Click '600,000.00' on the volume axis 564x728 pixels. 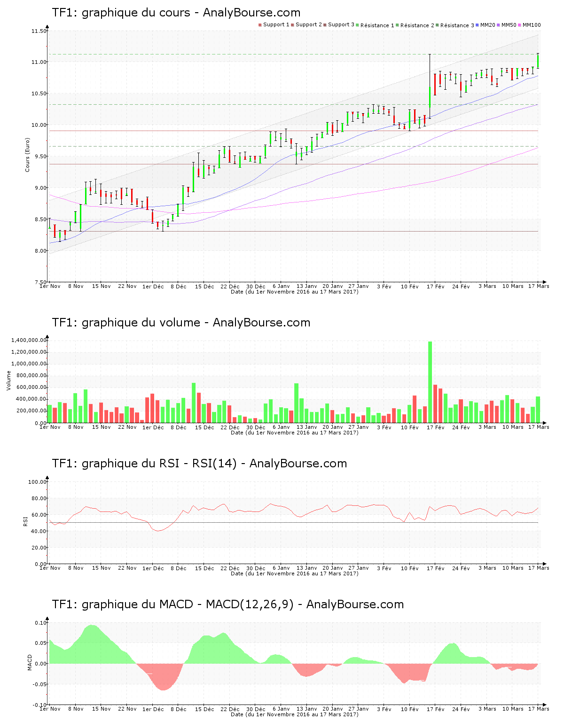[32, 387]
